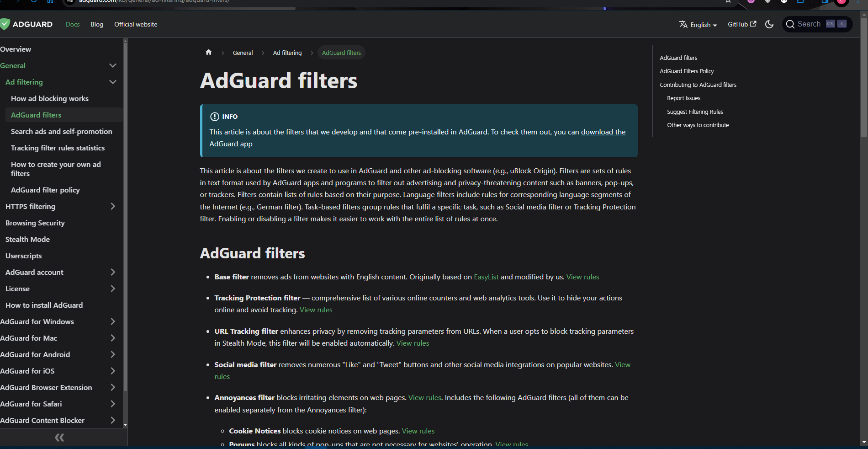868x449 pixels.
Task: Expand the HTTPS filtering section
Action: tap(113, 206)
